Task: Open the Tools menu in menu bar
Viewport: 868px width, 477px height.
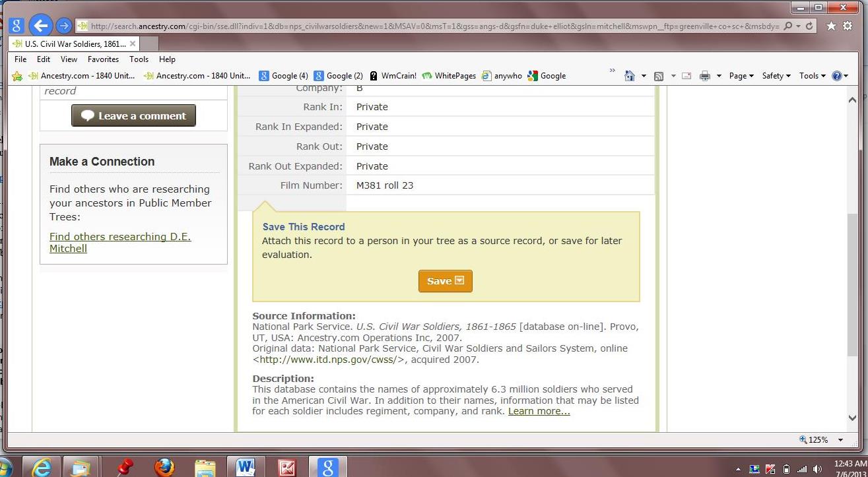Action: pyautogui.click(x=139, y=59)
